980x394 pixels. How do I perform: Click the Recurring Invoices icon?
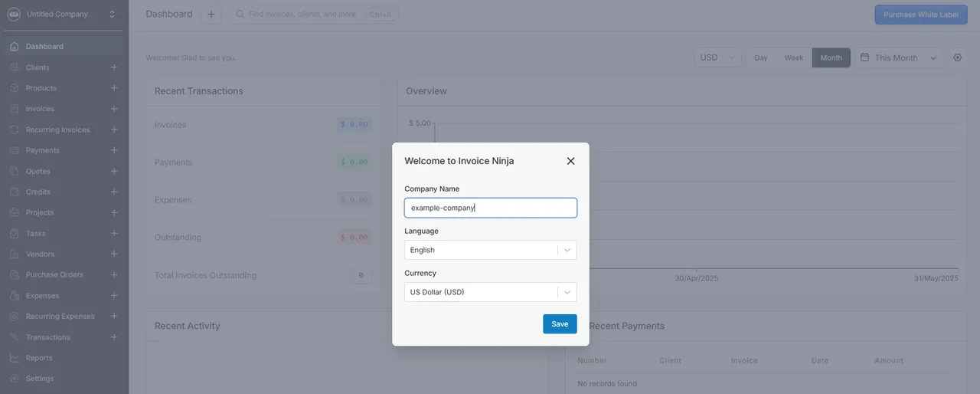pos(14,130)
